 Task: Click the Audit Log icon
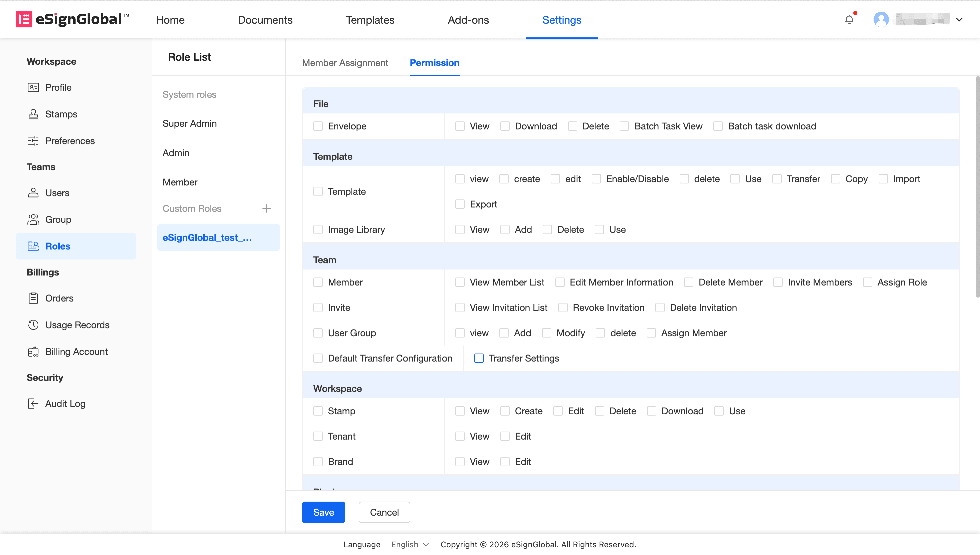click(x=33, y=403)
